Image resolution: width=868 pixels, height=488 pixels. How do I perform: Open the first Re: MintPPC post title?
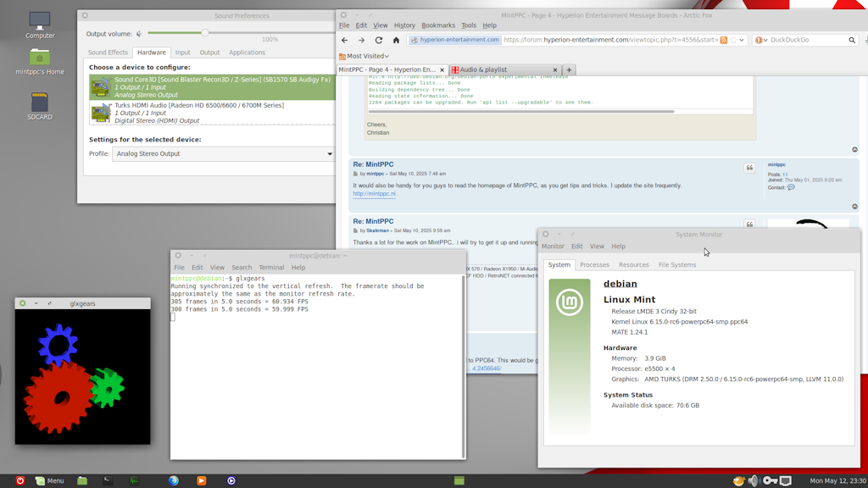point(373,164)
